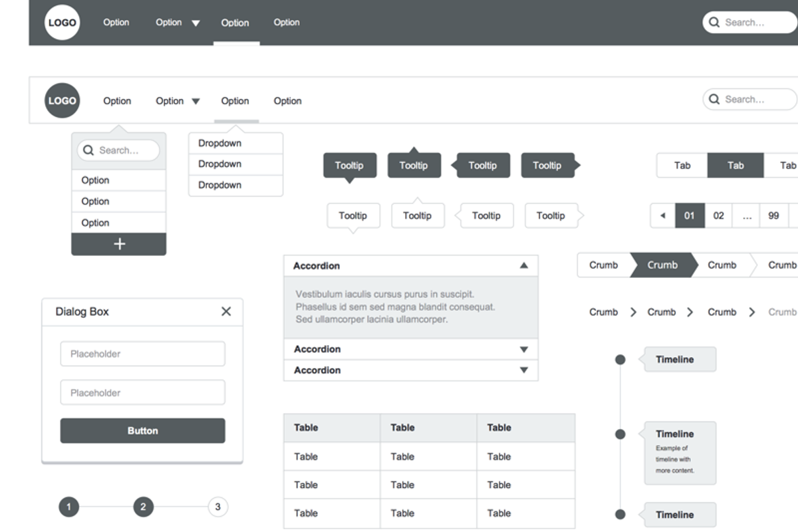Select the top timeline dot next to Timeline
The width and height of the screenshot is (798, 532).
pyautogui.click(x=620, y=360)
